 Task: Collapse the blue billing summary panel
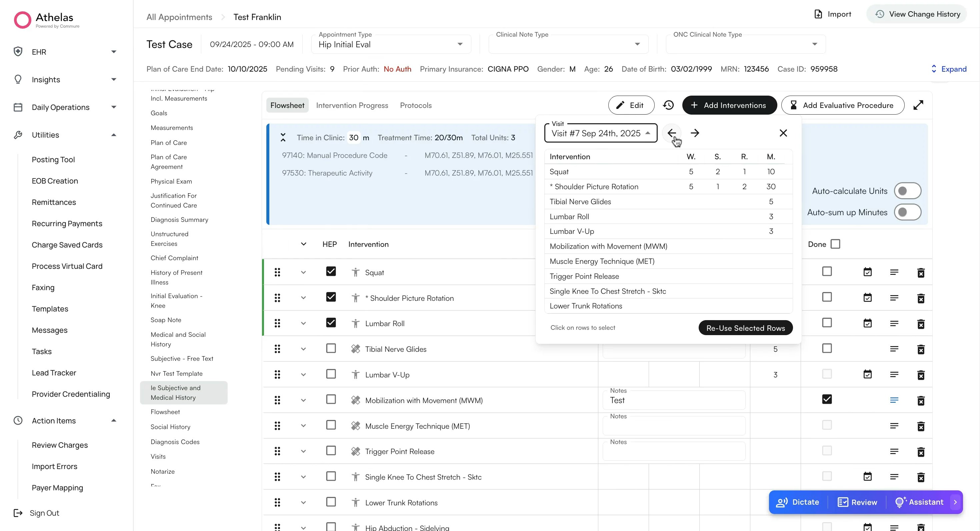283,138
